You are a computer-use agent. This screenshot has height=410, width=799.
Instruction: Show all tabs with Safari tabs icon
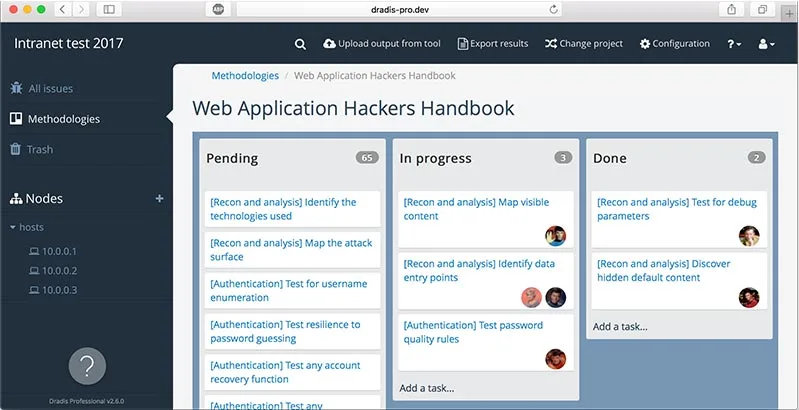pyautogui.click(x=762, y=10)
